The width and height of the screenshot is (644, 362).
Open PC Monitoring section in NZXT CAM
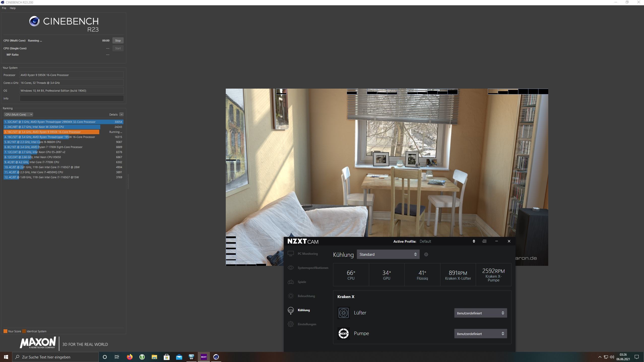303,254
